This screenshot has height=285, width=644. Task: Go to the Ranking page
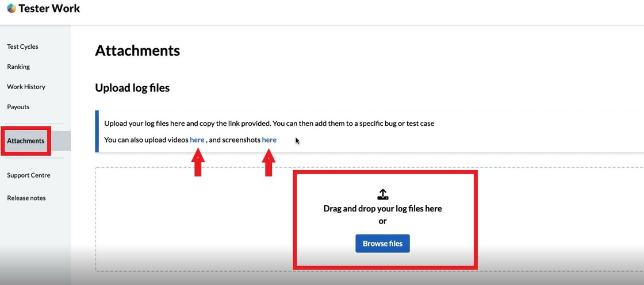[x=18, y=67]
